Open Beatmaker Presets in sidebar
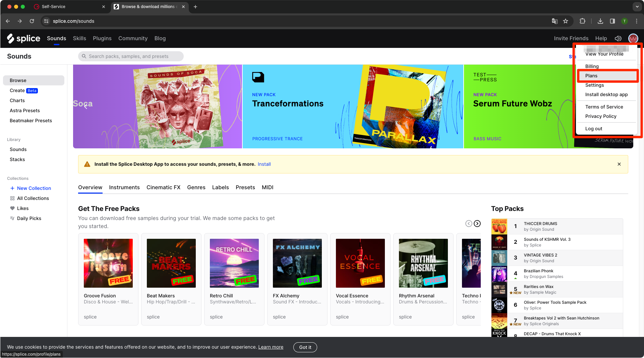 click(x=31, y=121)
